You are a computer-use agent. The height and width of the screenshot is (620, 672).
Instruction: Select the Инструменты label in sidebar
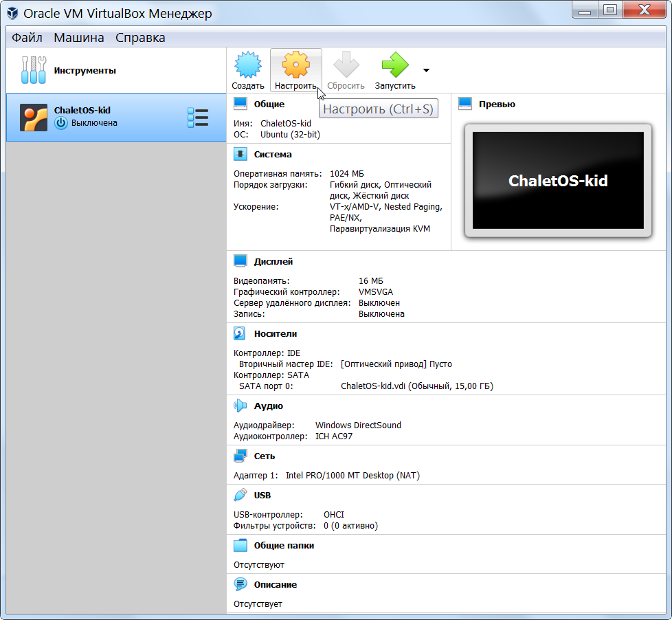(x=85, y=70)
